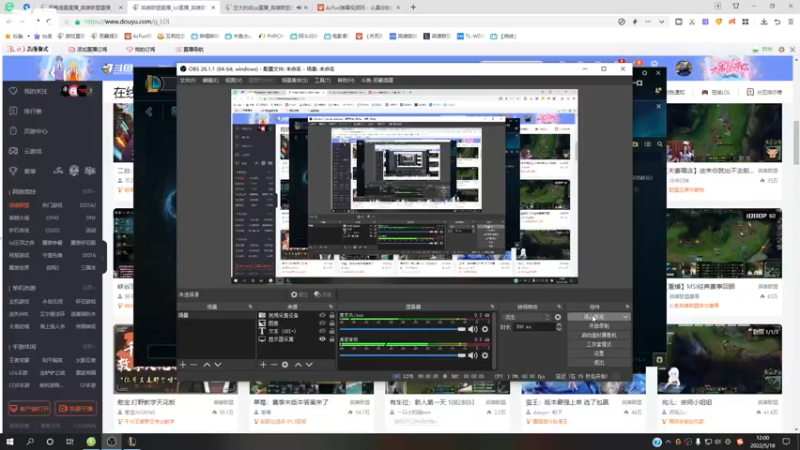Toggle visibility of video capture device source

pyautogui.click(x=322, y=315)
